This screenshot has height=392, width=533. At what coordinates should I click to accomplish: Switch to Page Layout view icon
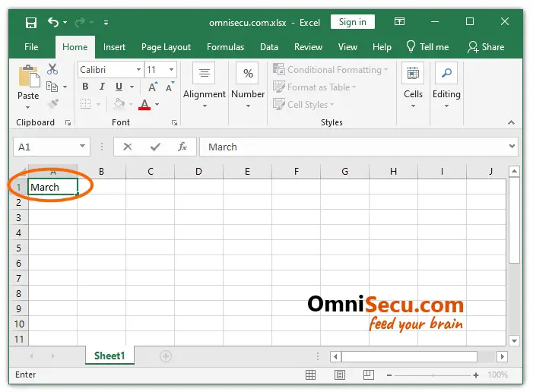point(340,375)
